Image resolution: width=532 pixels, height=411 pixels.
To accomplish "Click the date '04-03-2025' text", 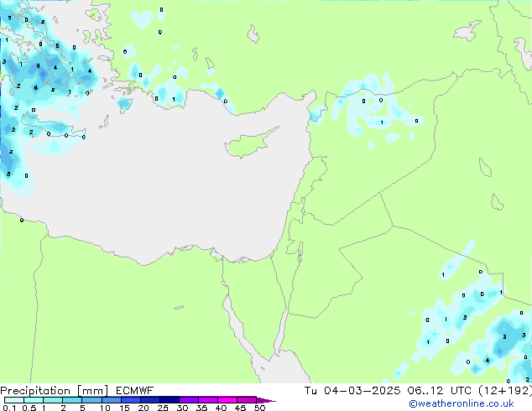I will click(x=362, y=390).
